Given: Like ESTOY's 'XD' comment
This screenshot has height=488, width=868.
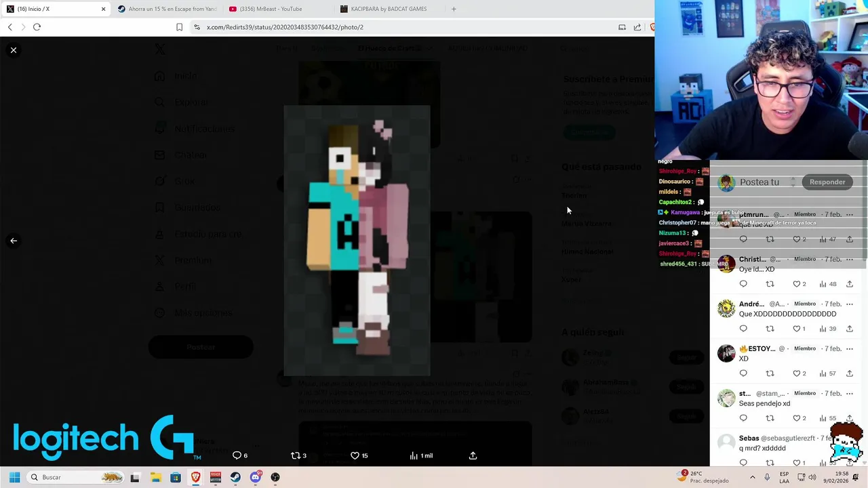Looking at the screenshot, I should pos(800,373).
